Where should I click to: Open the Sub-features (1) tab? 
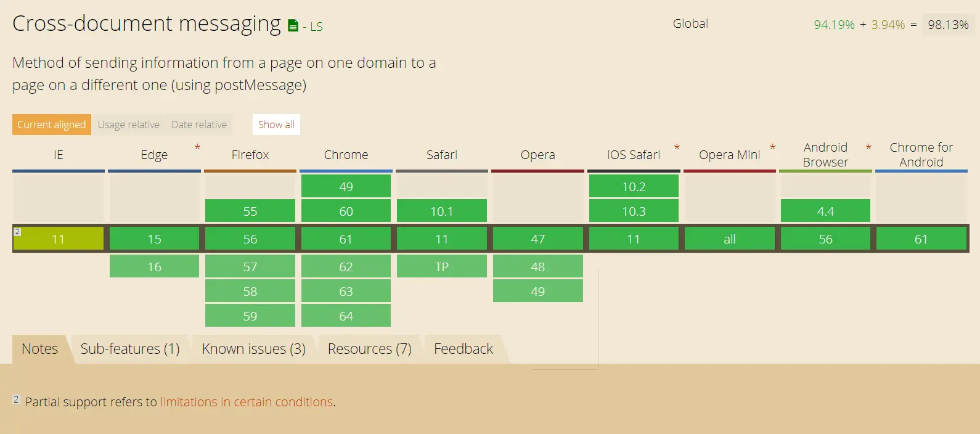(x=130, y=349)
